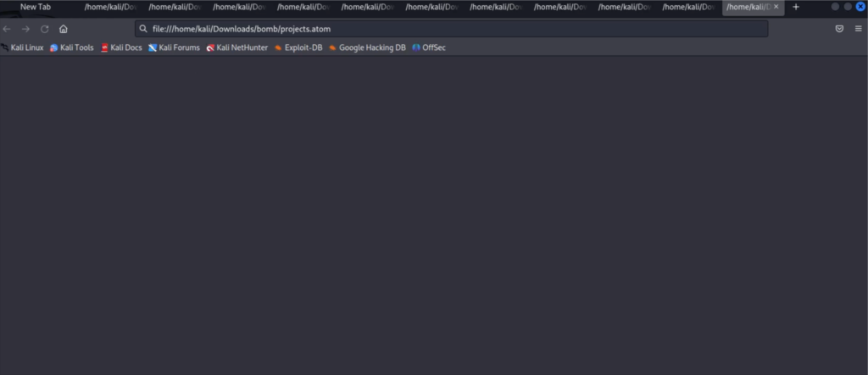Click the magnifier icon in address bar
This screenshot has width=868, height=375.
tap(144, 29)
